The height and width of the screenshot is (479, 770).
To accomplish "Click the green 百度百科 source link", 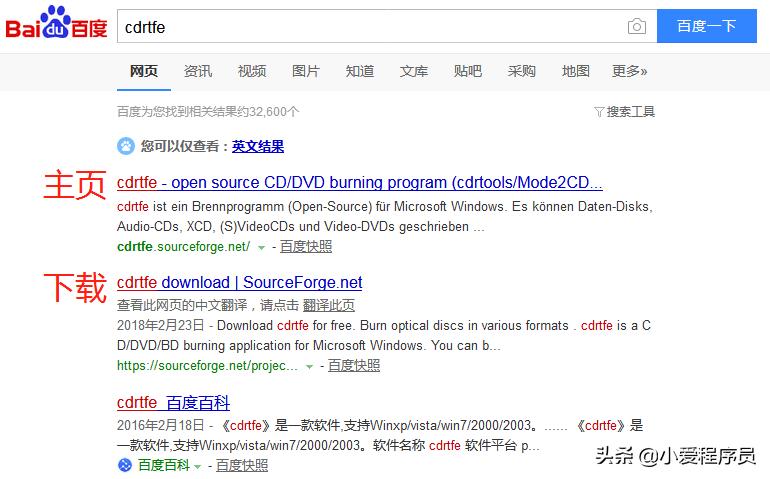I will pos(164,465).
